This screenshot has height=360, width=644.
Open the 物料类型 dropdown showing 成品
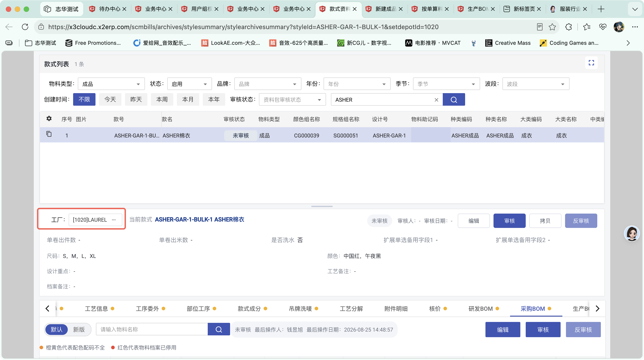click(x=111, y=84)
